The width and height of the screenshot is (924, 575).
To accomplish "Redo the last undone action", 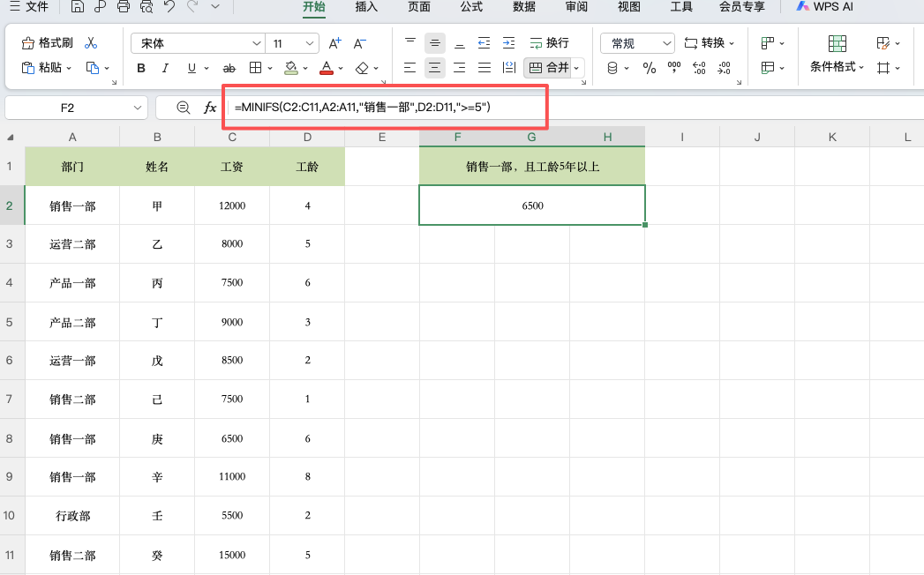I will pos(192,7).
